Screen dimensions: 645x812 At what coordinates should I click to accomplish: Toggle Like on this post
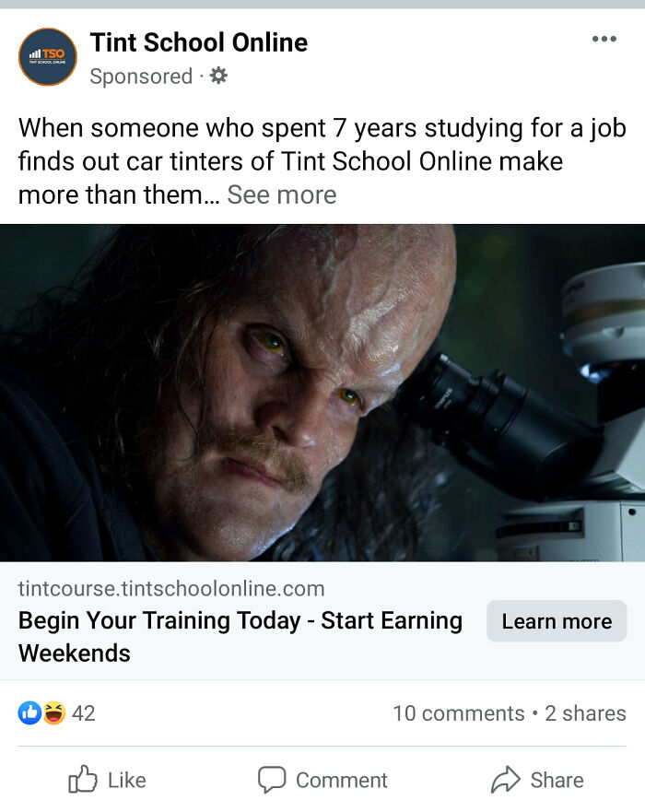point(108,780)
